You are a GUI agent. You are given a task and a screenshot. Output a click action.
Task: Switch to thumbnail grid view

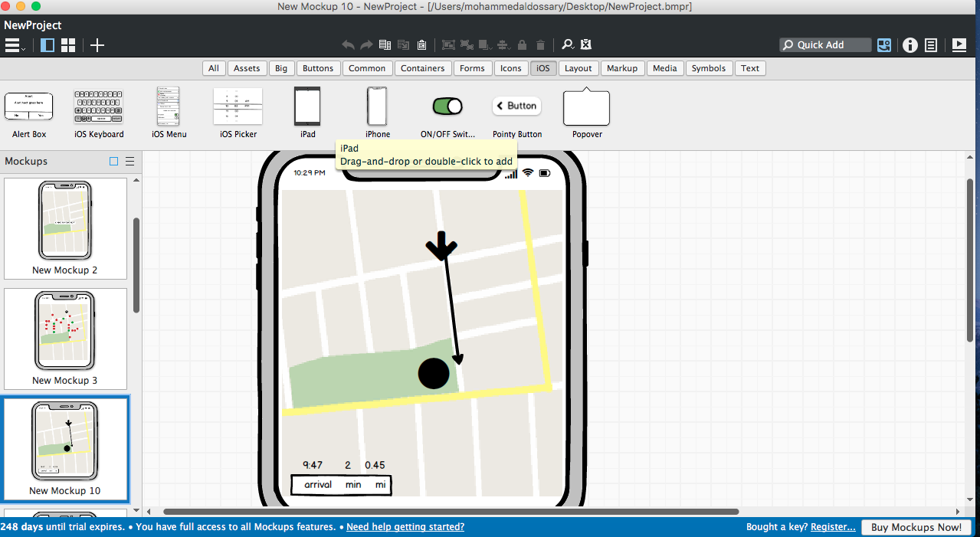(x=68, y=45)
